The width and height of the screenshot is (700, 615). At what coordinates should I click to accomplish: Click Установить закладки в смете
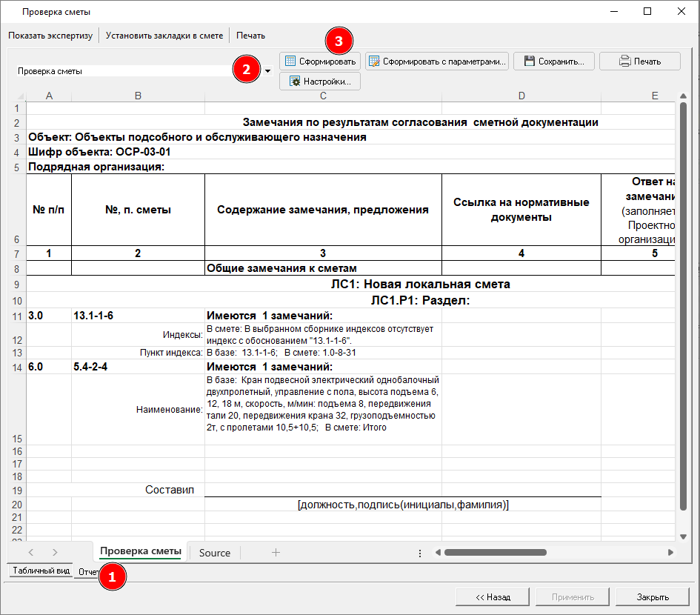pos(164,36)
